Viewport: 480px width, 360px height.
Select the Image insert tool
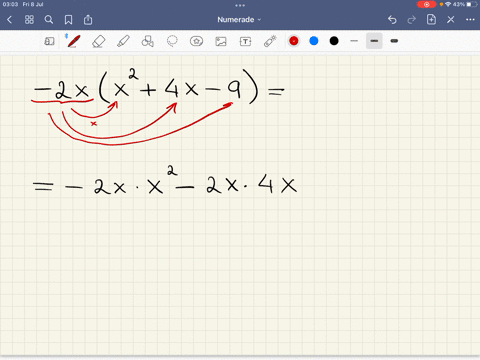point(221,41)
